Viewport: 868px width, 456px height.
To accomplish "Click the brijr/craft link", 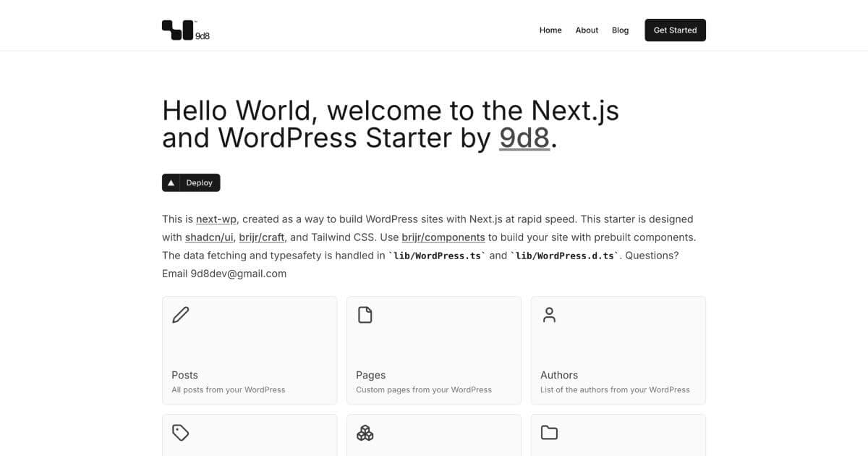I will pos(261,237).
